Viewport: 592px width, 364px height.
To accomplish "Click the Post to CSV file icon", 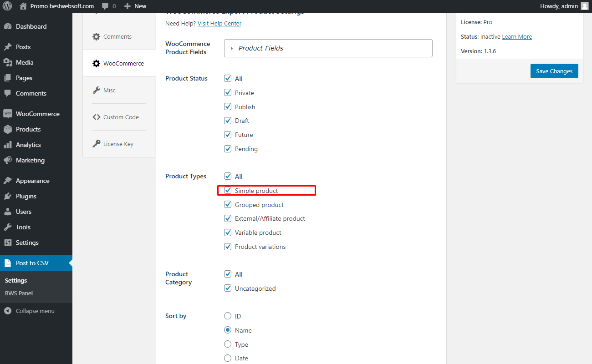I will pyautogui.click(x=8, y=263).
